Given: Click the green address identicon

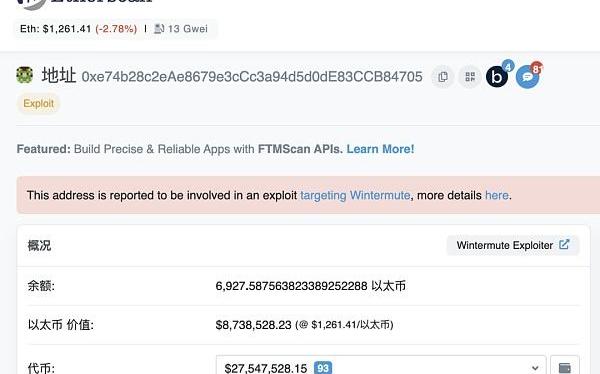Looking at the screenshot, I should click(24, 75).
